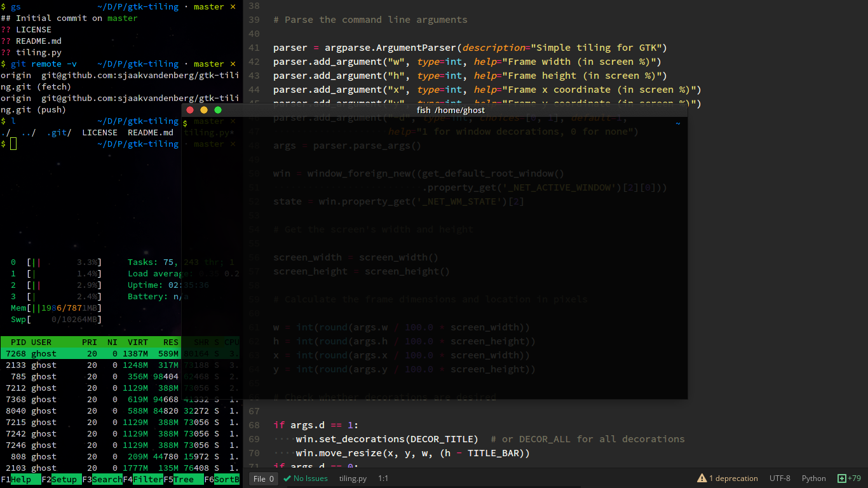868x488 pixels.
Task: Sort by the PID column header
Action: point(18,342)
